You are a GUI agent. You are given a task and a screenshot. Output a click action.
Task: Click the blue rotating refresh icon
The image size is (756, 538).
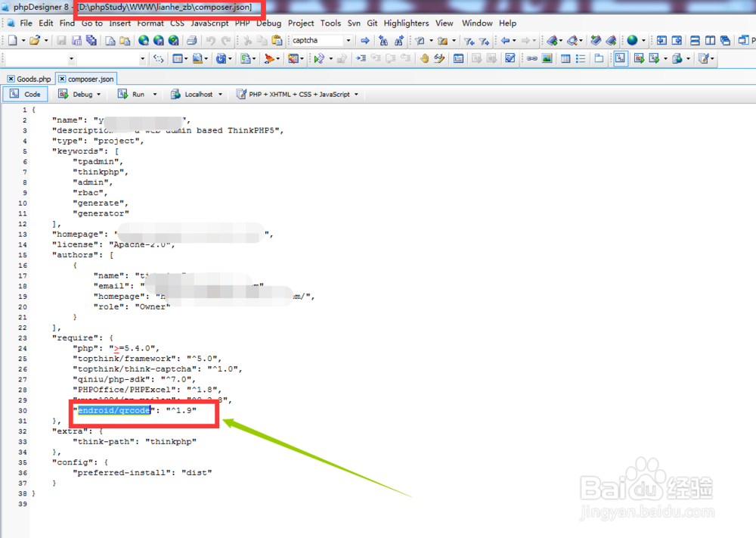[221, 59]
